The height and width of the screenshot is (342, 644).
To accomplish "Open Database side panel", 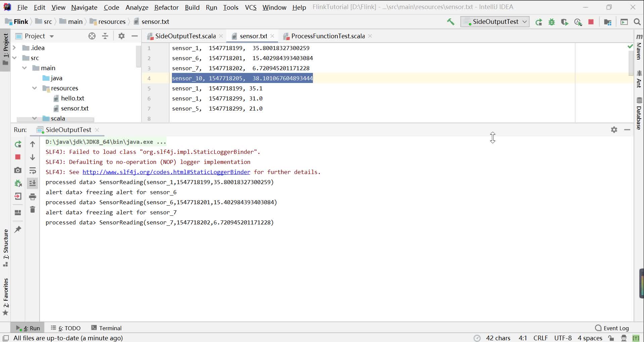I will 639,114.
